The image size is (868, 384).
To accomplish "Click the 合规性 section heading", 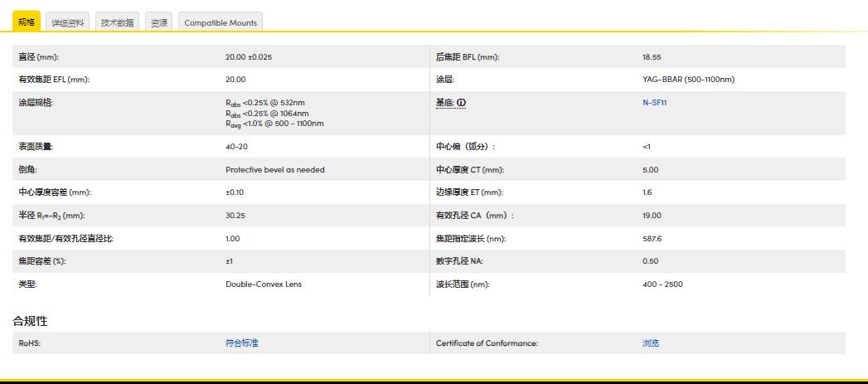I will click(30, 321).
